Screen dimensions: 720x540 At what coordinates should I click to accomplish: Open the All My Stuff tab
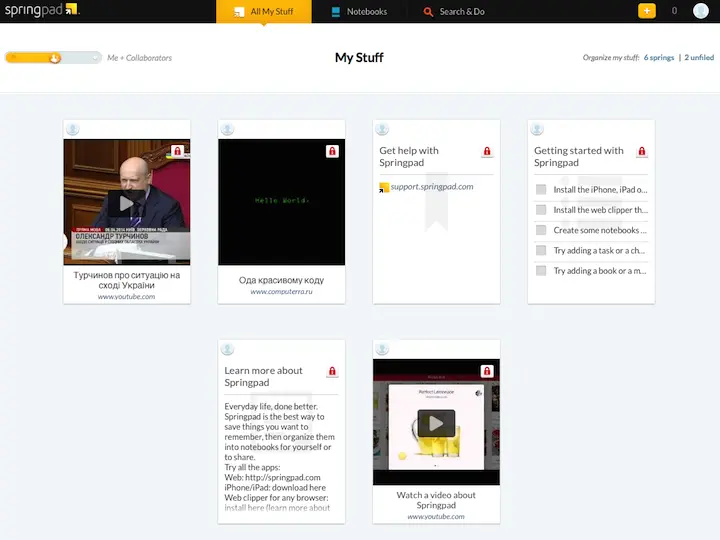pos(264,11)
